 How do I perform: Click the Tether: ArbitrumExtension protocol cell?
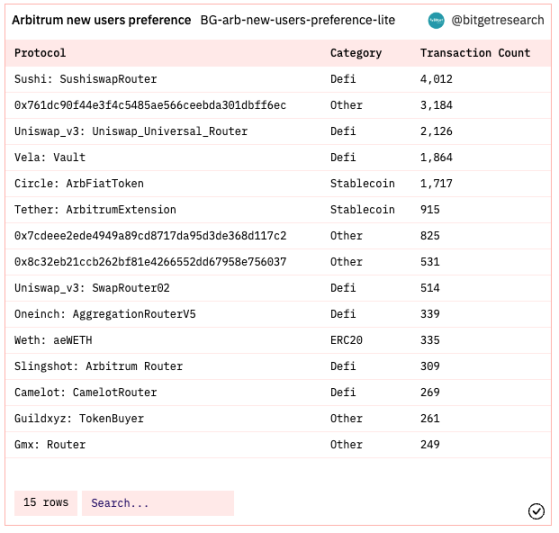95,209
